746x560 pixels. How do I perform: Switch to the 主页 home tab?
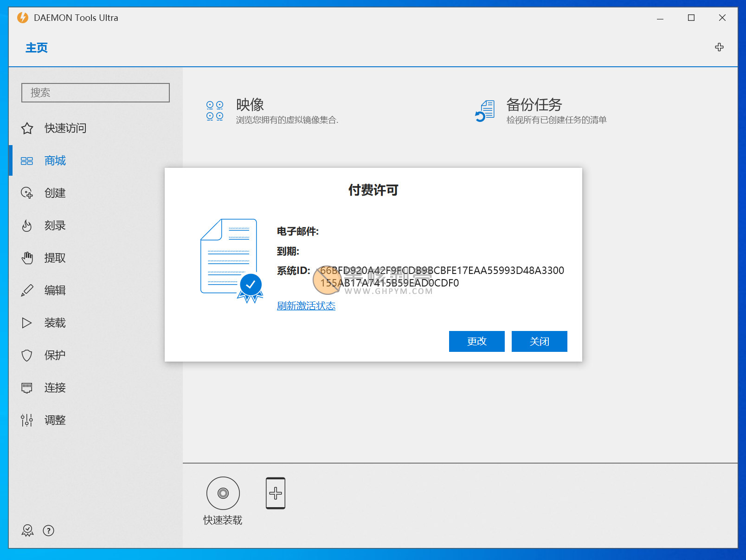37,48
